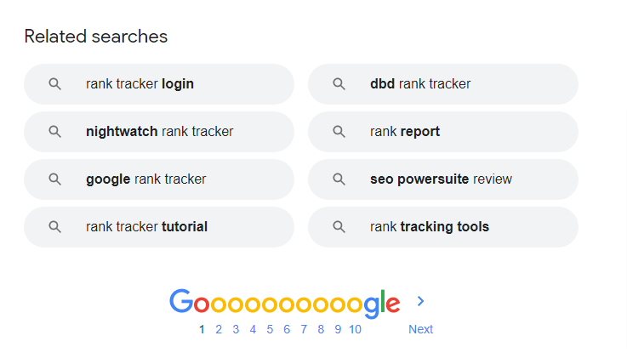Click the search icon beside "rank tracker login"
627x364 pixels.
coord(55,84)
